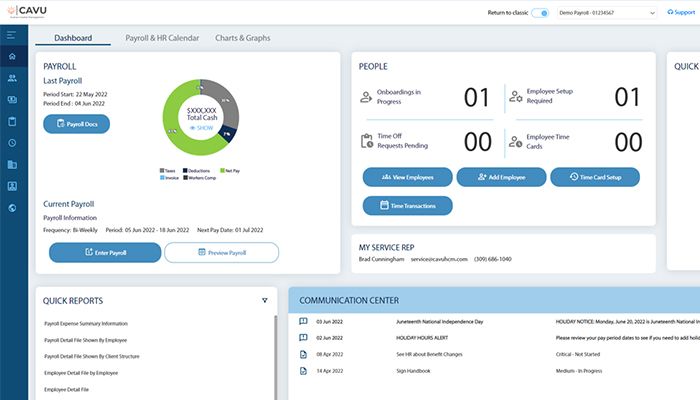Image resolution: width=700 pixels, height=400 pixels.
Task: Switch to the Payroll & HR Calendar tab
Action: pyautogui.click(x=161, y=38)
